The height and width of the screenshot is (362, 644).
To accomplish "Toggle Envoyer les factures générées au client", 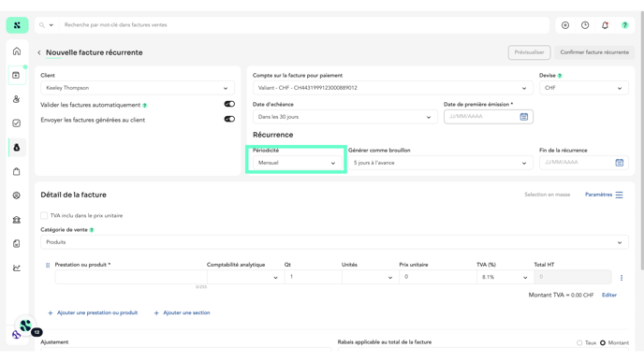I will 229,119.
